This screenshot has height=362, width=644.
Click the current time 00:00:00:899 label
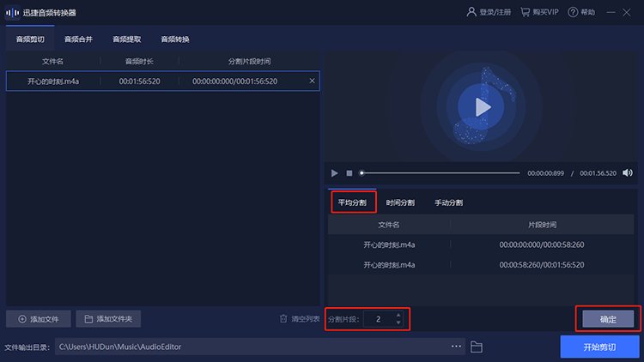click(x=545, y=173)
